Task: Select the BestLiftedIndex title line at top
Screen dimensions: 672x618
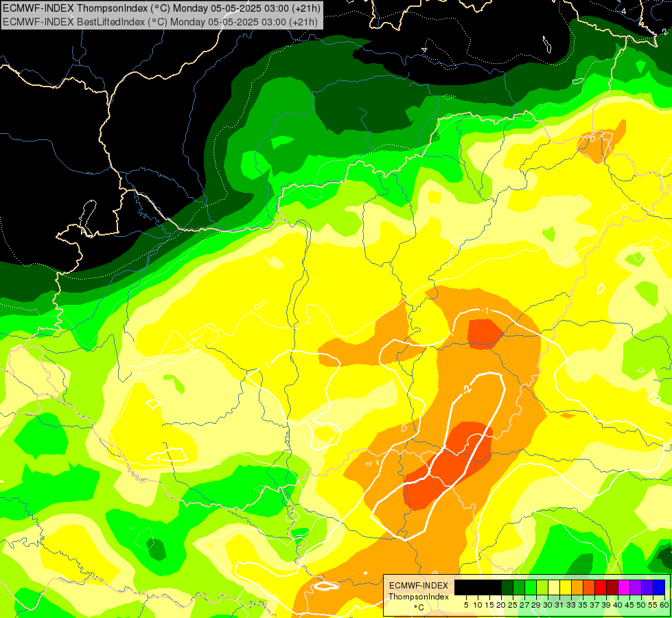Action: tap(161, 22)
